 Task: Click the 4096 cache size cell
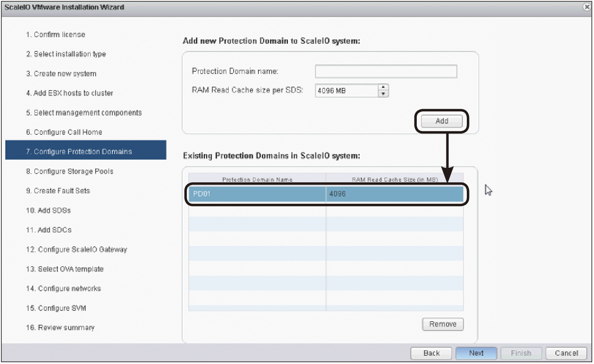[395, 194]
